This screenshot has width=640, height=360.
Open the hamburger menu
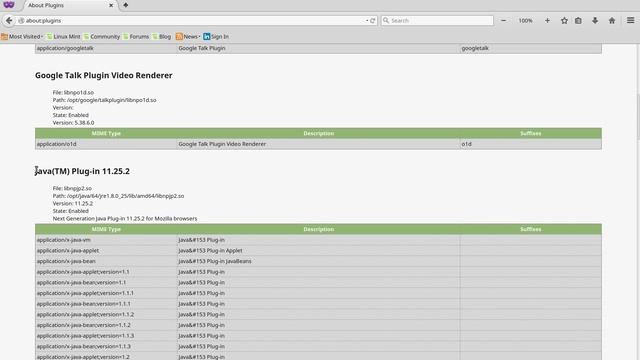point(631,20)
